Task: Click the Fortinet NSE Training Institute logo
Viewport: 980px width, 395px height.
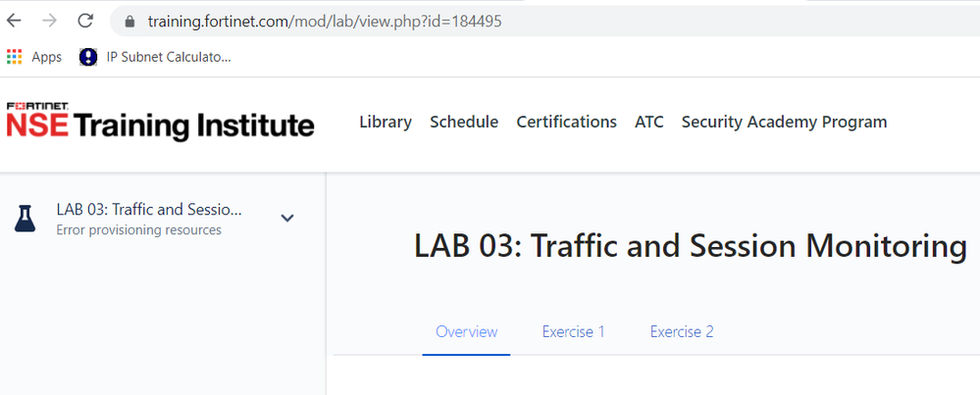Action: [160, 122]
